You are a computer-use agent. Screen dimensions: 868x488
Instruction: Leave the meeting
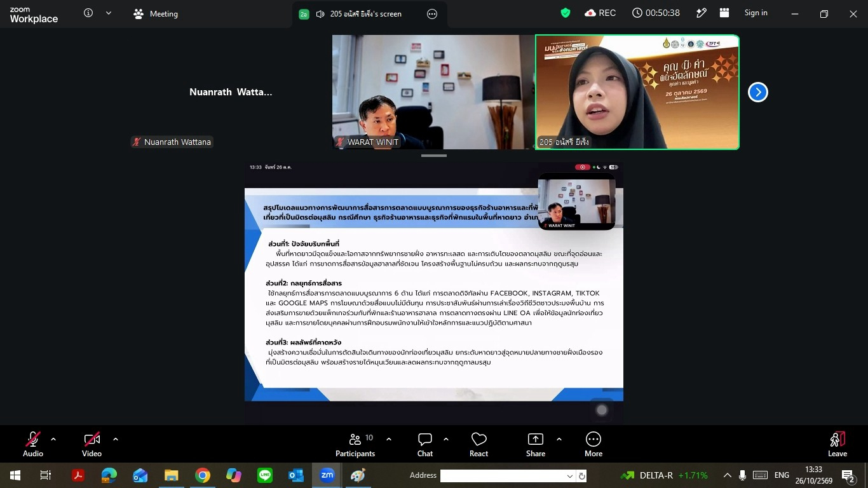[x=837, y=444]
